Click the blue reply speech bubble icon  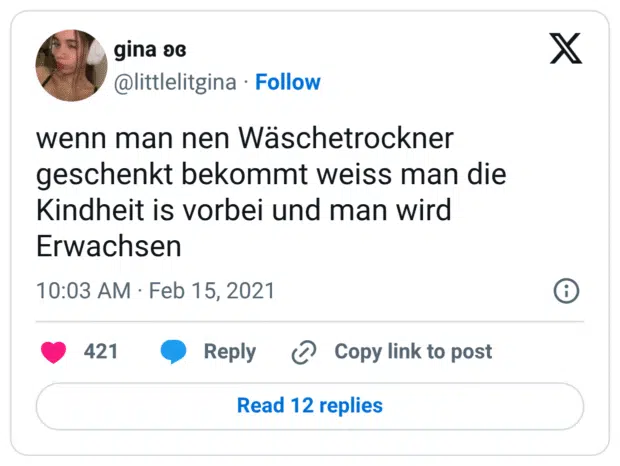coord(174,352)
